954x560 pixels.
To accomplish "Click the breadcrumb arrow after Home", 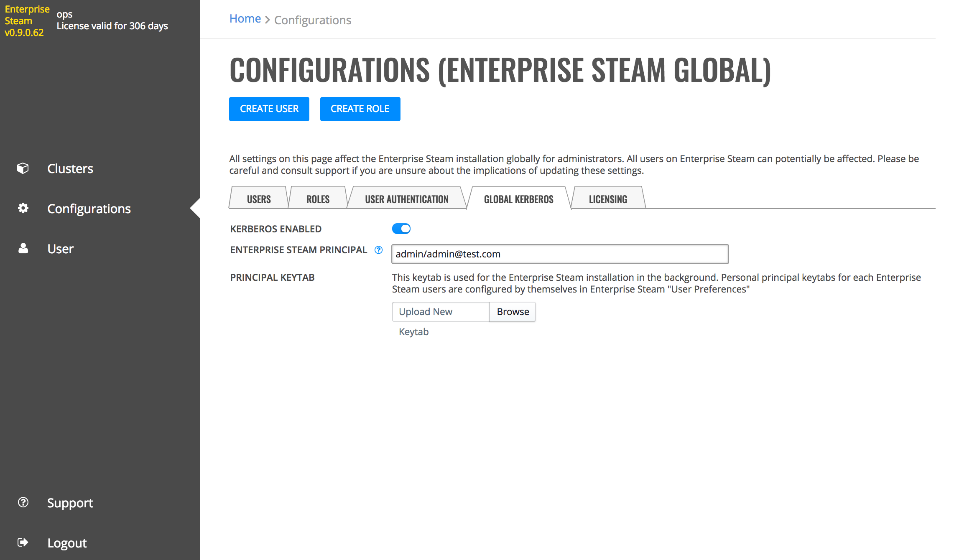I will coord(267,19).
